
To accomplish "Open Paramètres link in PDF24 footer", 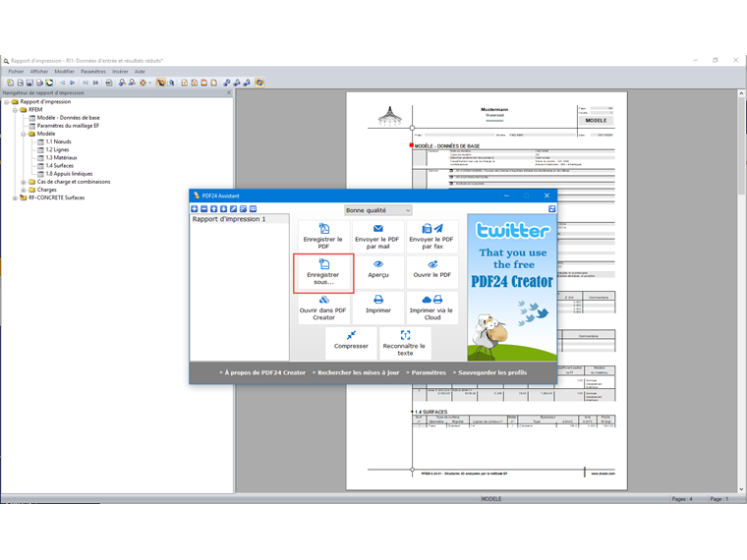I will (x=429, y=373).
